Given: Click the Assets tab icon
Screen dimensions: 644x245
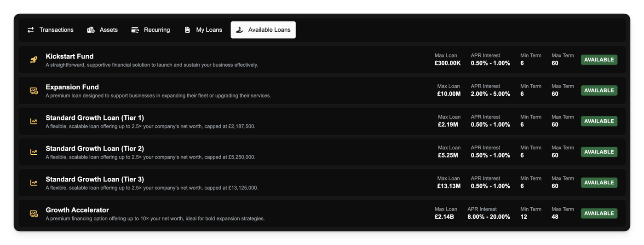Looking at the screenshot, I should (91, 30).
